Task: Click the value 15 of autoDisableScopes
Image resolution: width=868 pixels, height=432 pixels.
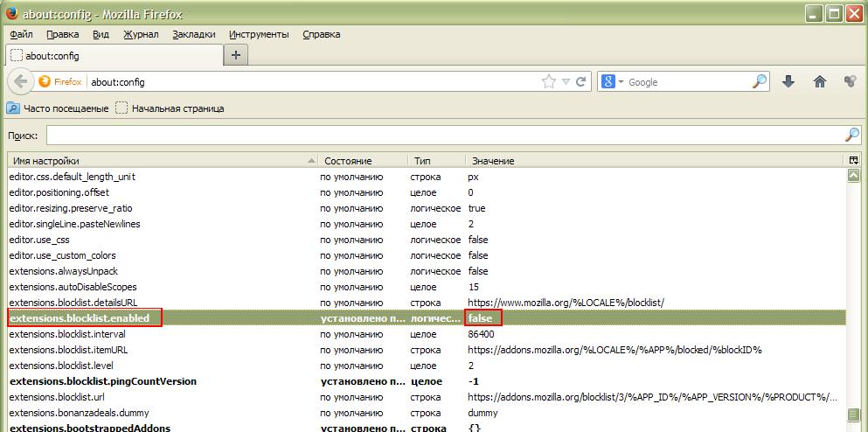Action: [x=473, y=287]
